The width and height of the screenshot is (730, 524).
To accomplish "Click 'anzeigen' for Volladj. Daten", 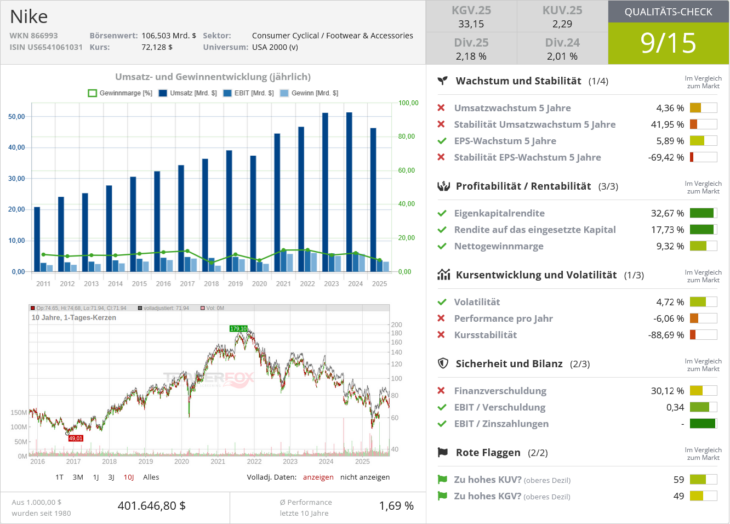I will tap(317, 477).
